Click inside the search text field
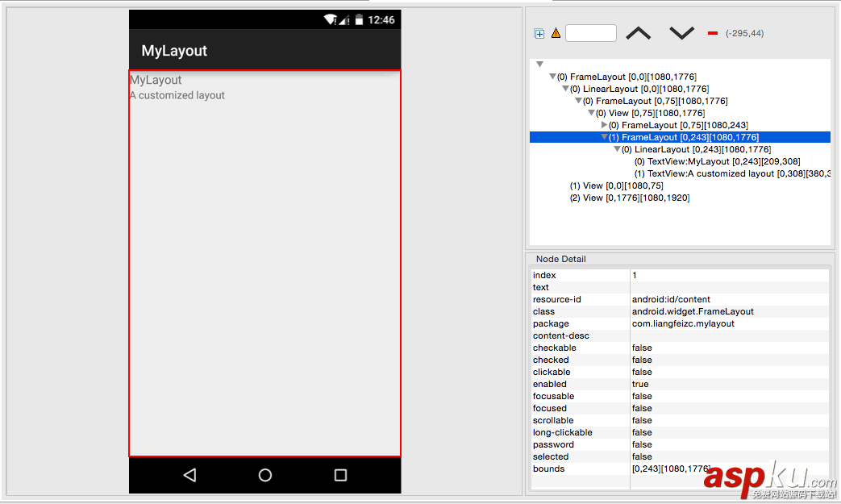Image resolution: width=841 pixels, height=504 pixels. point(590,33)
